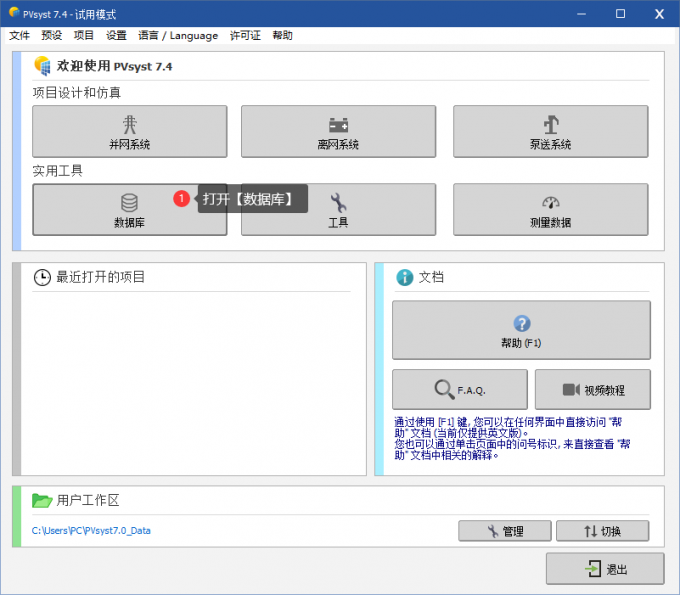
Task: Maximize the PVsyst window
Action: pos(621,14)
